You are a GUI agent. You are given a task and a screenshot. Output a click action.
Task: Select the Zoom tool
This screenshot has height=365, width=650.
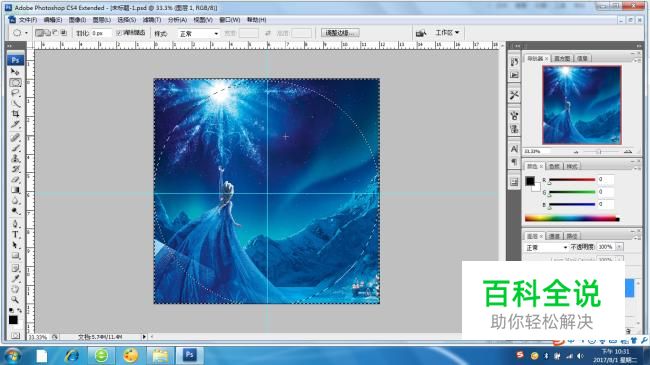tap(15, 299)
